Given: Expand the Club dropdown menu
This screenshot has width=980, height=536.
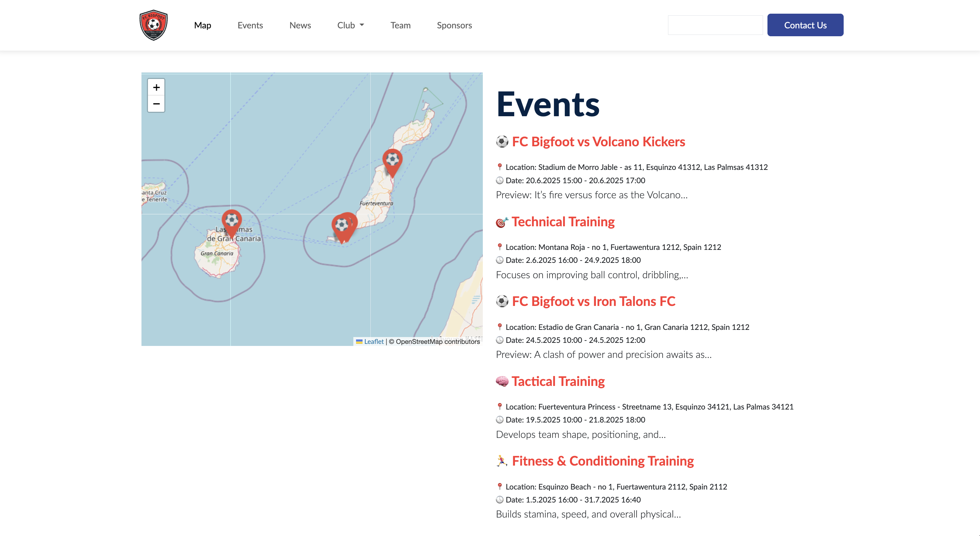Looking at the screenshot, I should 350,25.
